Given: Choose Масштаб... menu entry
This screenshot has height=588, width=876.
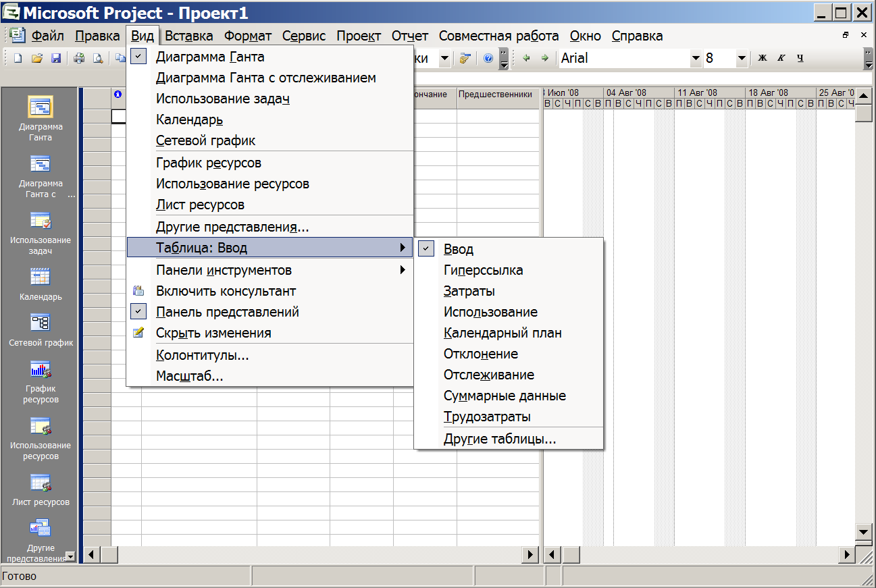Looking at the screenshot, I should pos(270,376).
